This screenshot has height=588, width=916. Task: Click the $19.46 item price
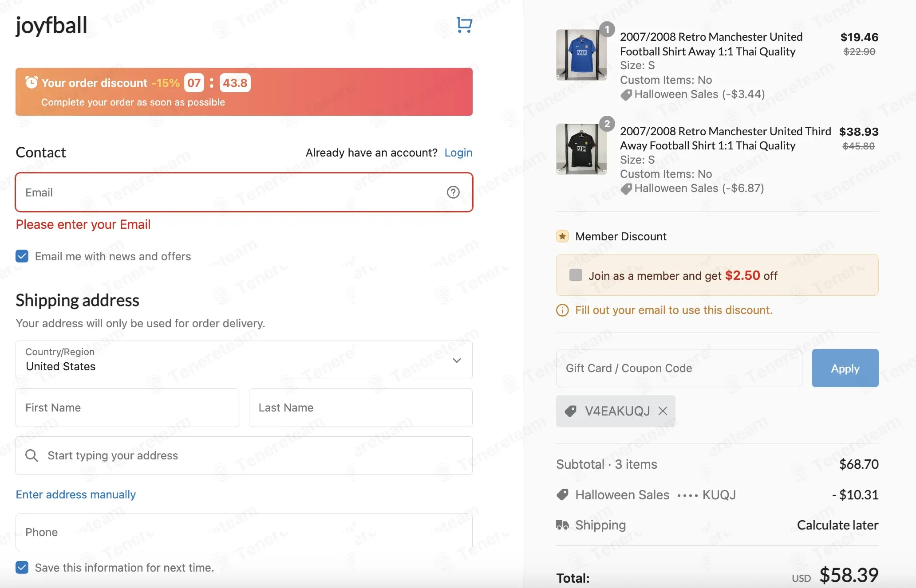(x=859, y=37)
